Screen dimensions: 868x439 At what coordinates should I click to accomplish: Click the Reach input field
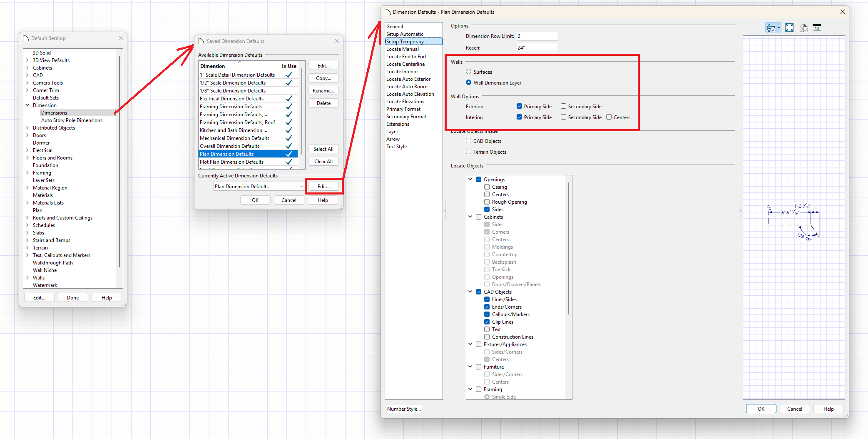tap(537, 48)
